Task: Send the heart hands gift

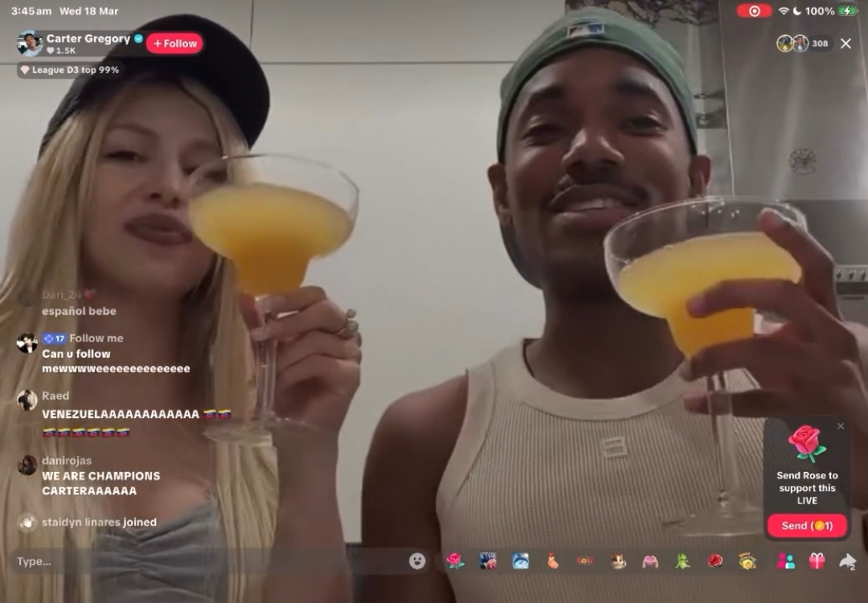Action: pos(650,561)
